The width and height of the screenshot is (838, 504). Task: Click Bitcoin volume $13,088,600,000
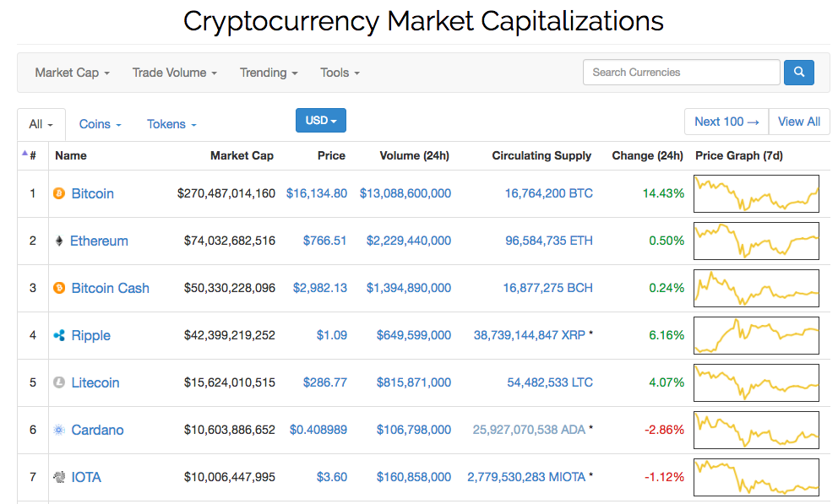[x=405, y=193]
